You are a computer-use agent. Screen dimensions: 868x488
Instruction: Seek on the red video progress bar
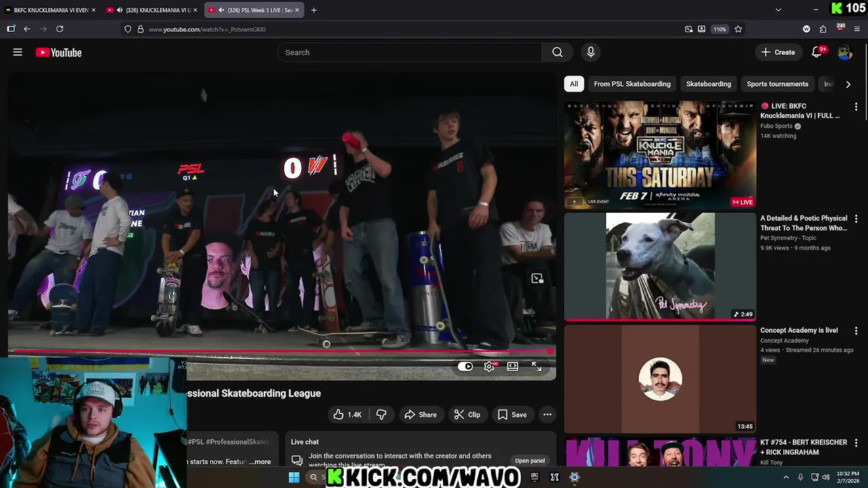281,351
